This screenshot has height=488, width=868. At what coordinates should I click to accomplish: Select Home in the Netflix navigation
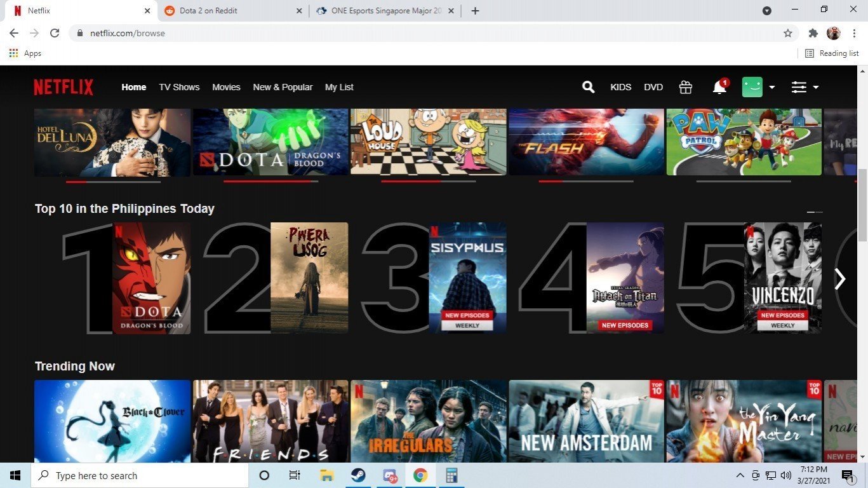click(x=134, y=87)
